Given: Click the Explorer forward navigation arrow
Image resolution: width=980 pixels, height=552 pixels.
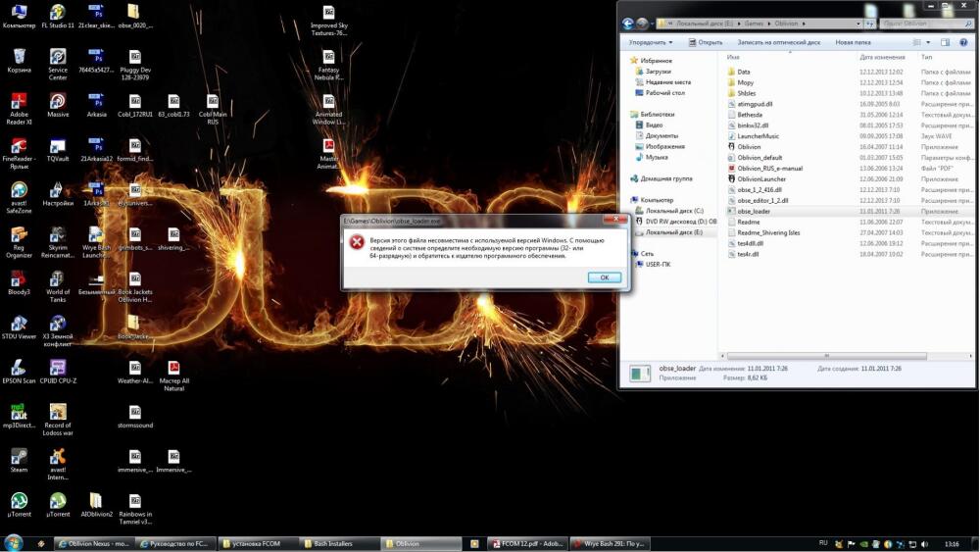Looking at the screenshot, I should (x=642, y=24).
